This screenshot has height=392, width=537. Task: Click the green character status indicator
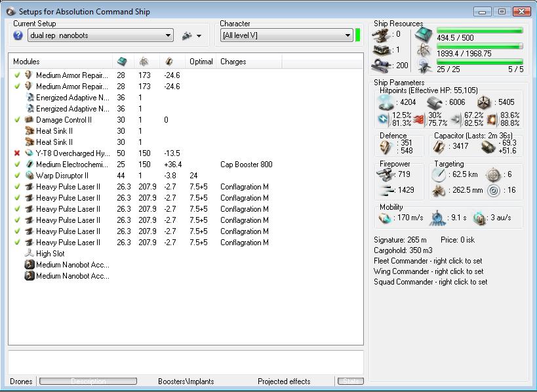click(358, 35)
